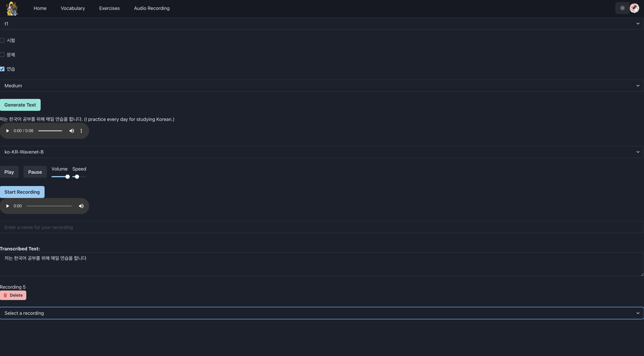
Task: Click the app logo in navbar
Action: (x=12, y=9)
